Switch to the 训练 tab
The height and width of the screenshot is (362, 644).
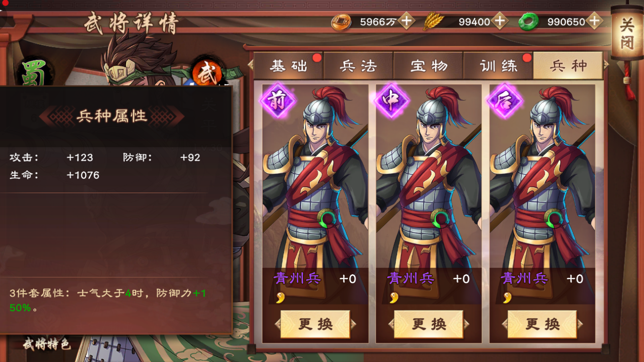(x=499, y=66)
